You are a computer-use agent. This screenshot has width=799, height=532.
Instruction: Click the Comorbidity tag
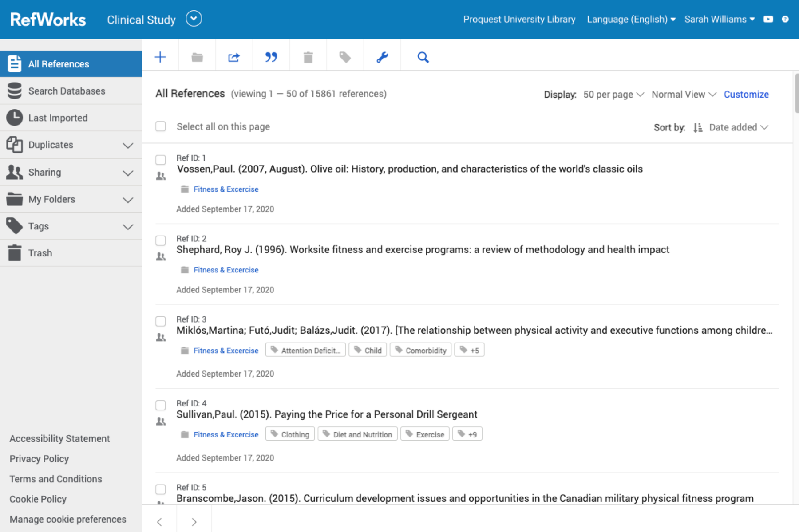[x=421, y=350]
